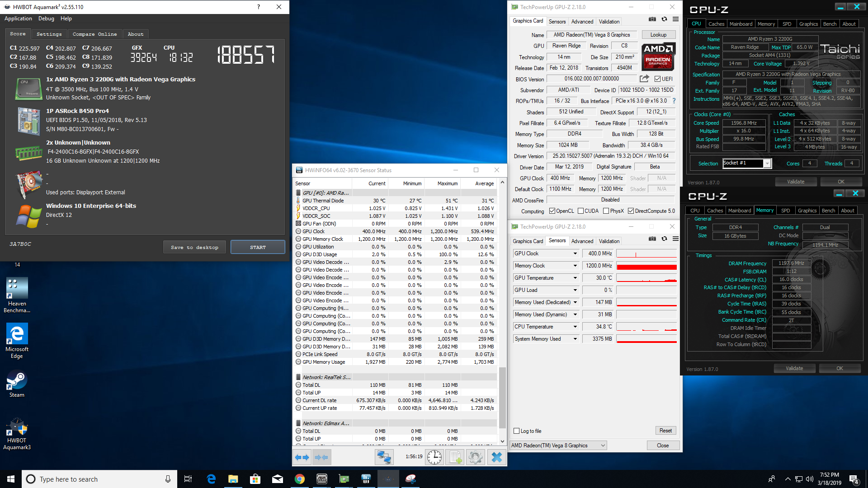This screenshot has height=488, width=868.
Task: Click camera screenshot icon in top GPU-Z
Action: [652, 19]
